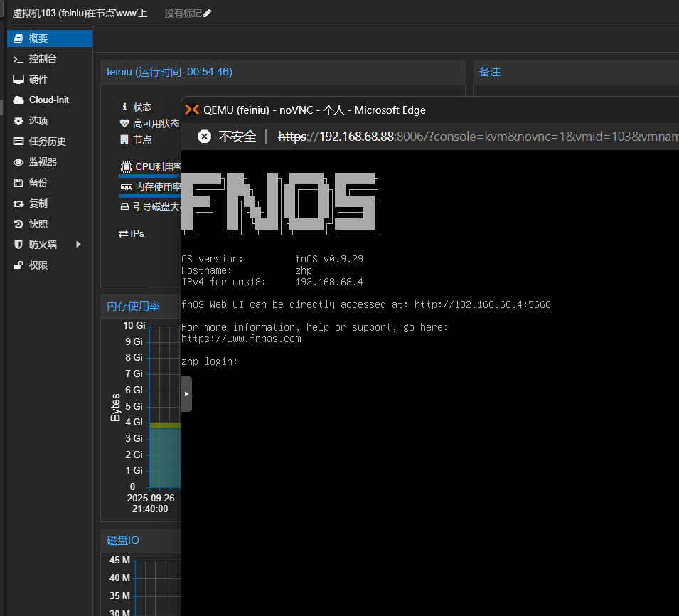
Task: Select the Replication (复制) menu item
Action: tap(38, 203)
